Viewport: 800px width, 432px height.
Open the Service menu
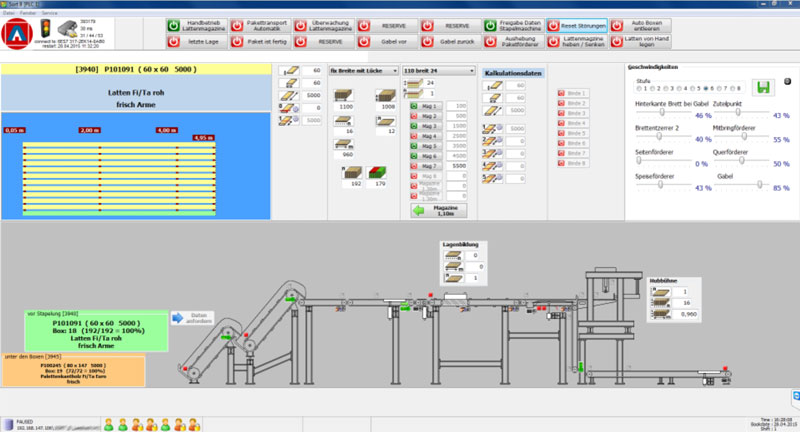pyautogui.click(x=49, y=10)
